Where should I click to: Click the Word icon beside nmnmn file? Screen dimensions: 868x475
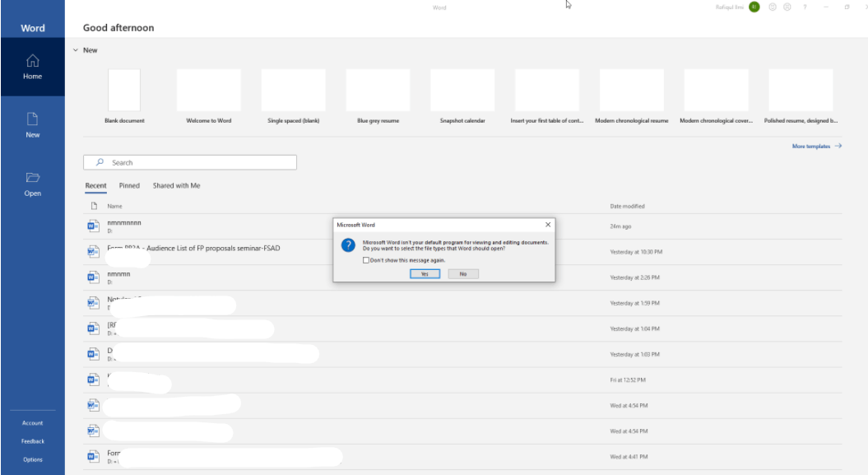(93, 277)
